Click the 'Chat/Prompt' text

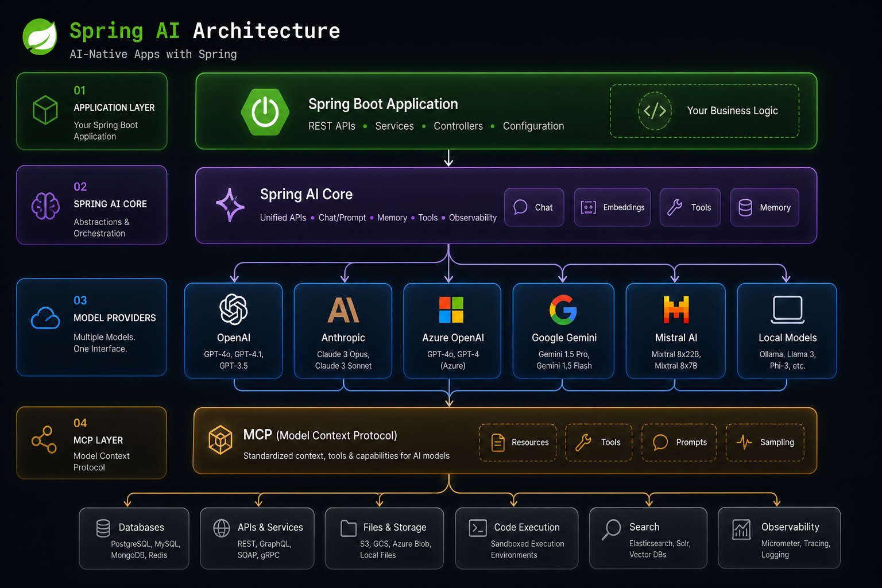342,218
